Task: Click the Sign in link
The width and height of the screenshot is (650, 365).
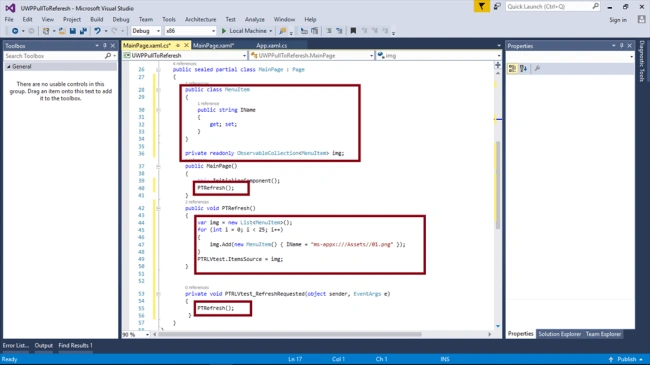Action: click(x=618, y=19)
